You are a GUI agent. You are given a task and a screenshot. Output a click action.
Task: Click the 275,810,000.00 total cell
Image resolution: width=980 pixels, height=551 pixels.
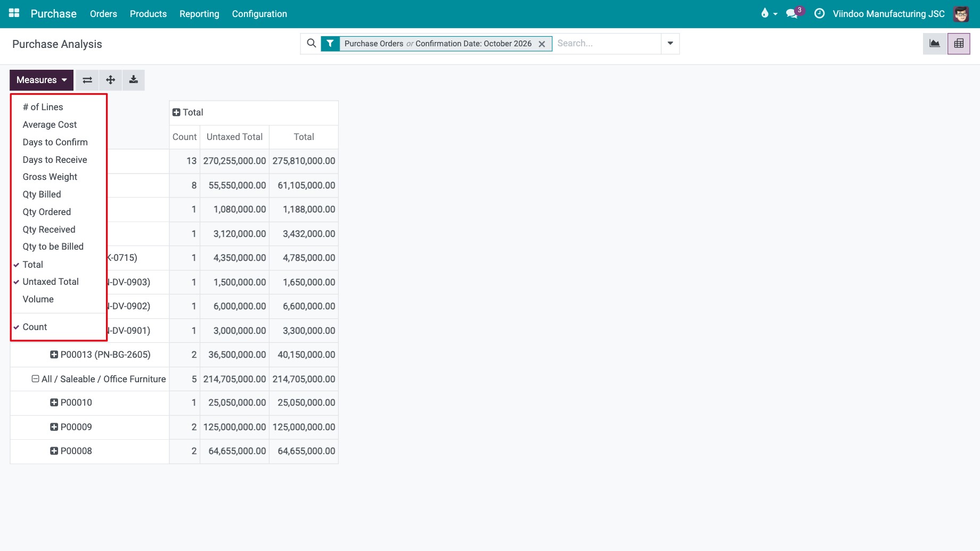coord(304,161)
